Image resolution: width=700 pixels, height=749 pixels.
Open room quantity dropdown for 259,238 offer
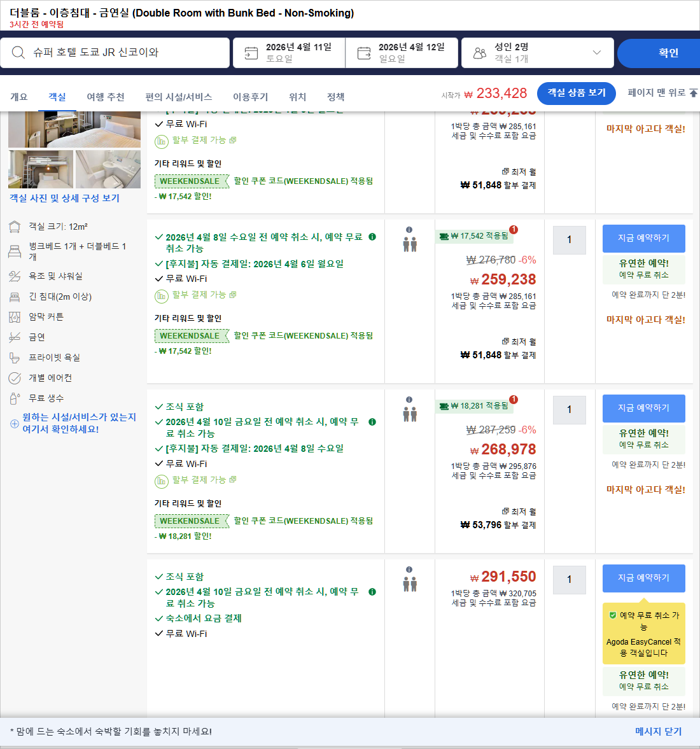[x=569, y=240]
